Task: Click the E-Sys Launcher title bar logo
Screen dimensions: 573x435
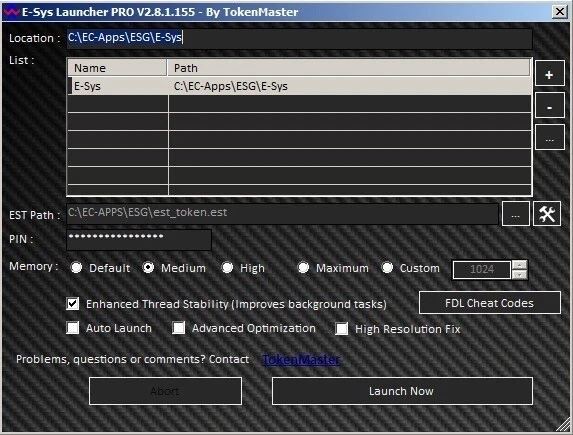Action: 11,12
